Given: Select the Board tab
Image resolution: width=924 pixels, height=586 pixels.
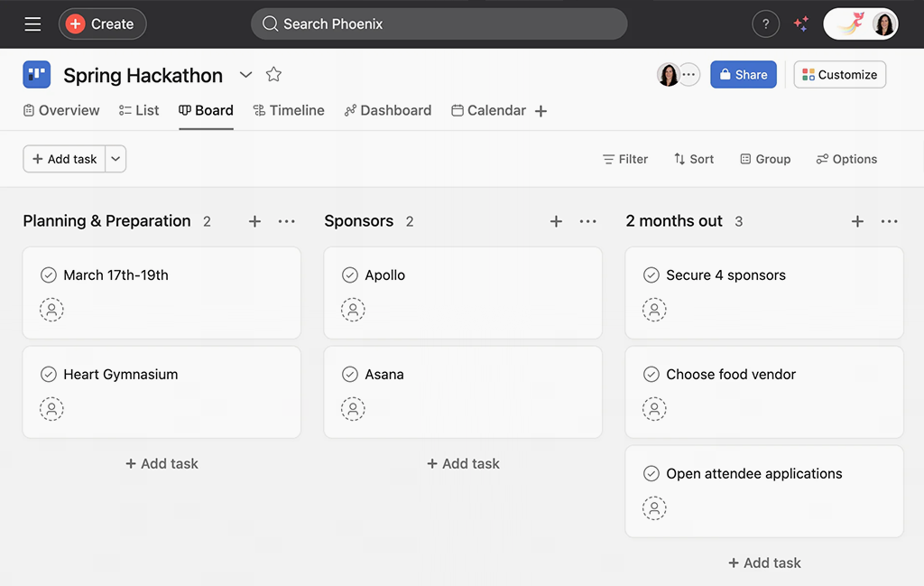Looking at the screenshot, I should coord(207,110).
